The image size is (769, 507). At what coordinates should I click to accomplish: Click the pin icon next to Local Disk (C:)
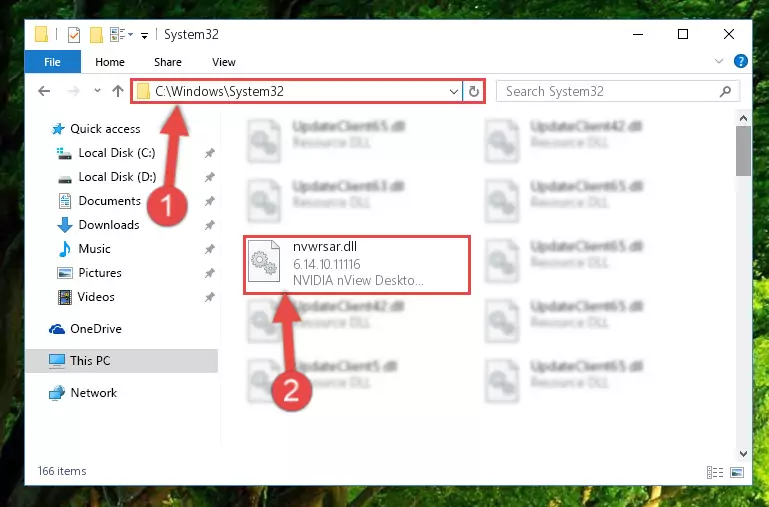209,153
